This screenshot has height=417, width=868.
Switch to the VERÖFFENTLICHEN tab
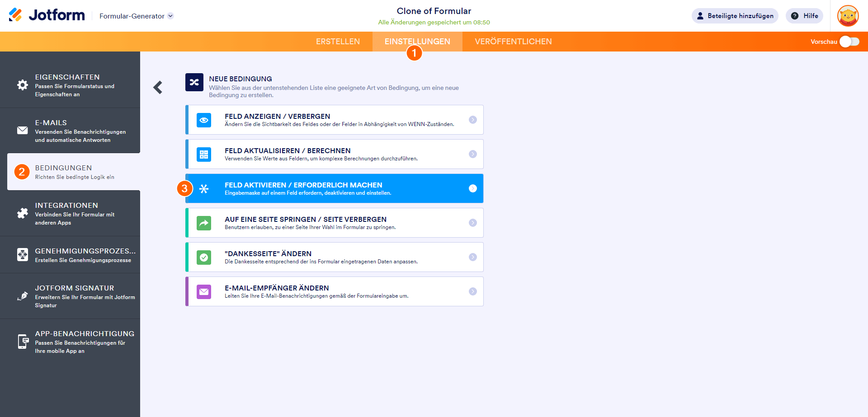pyautogui.click(x=513, y=42)
